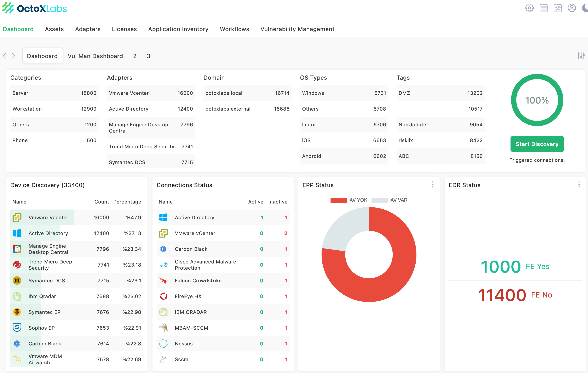Click the OctoXLabs logo
Viewport: 588px width, 373px height.
[x=34, y=8]
